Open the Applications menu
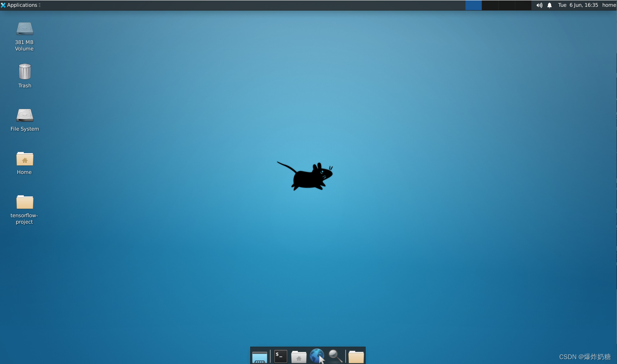 [x=20, y=5]
